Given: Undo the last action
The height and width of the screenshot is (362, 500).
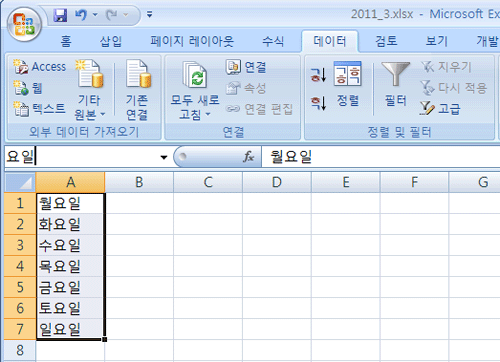Looking at the screenshot, I should tap(81, 15).
